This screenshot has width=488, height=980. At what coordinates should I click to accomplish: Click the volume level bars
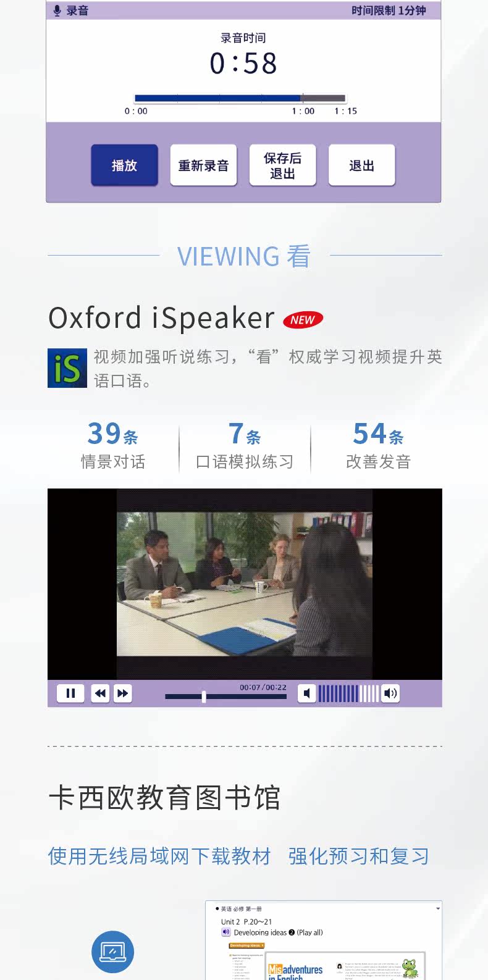(x=348, y=693)
